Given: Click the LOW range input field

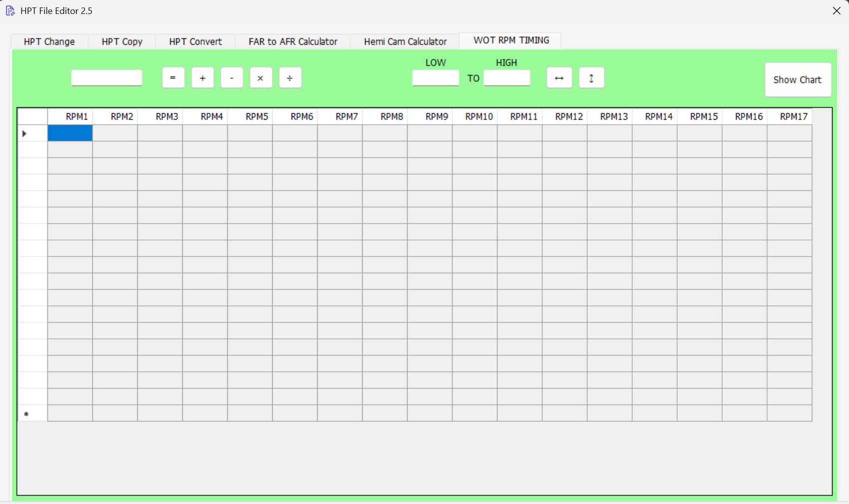Looking at the screenshot, I should click(x=435, y=78).
